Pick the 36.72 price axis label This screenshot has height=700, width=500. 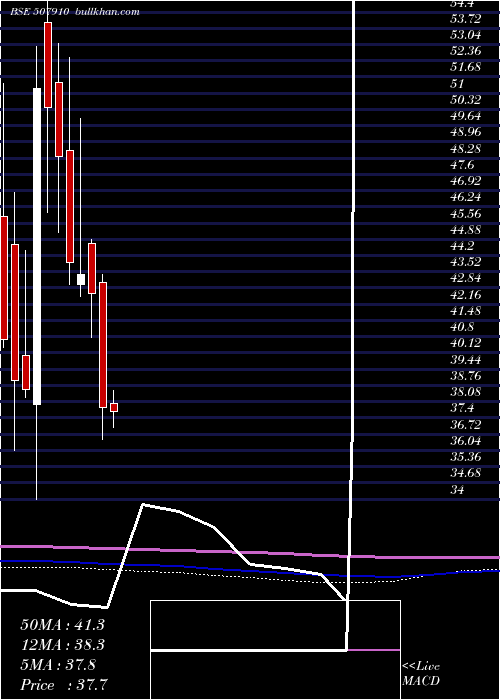coord(466,425)
